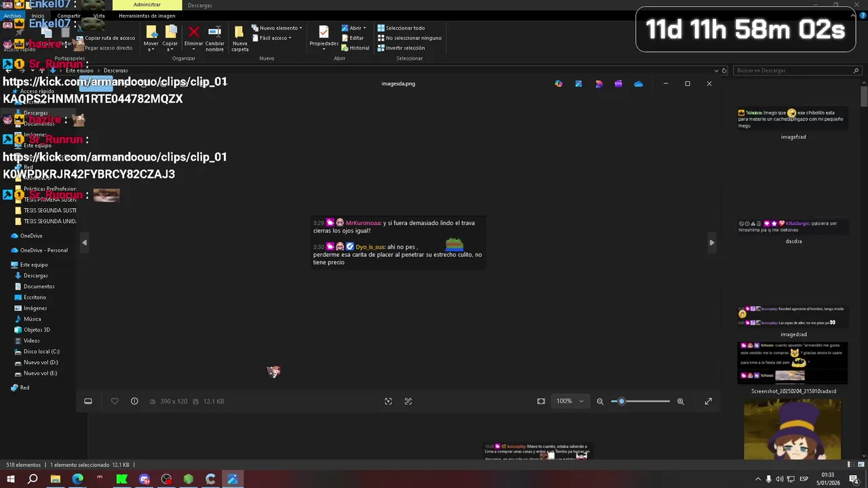Open Microsoft 365 Copilot icon in Photos title bar
The height and width of the screenshot is (488, 868).
click(559, 84)
